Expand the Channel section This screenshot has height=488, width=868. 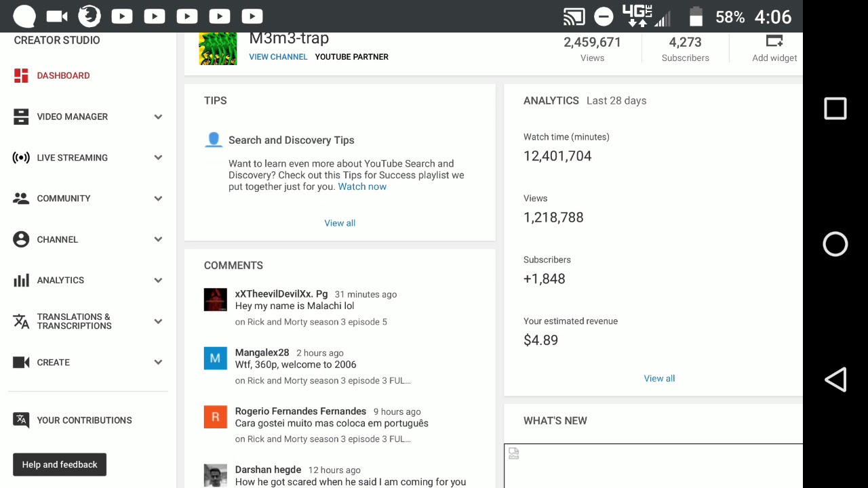coord(158,239)
